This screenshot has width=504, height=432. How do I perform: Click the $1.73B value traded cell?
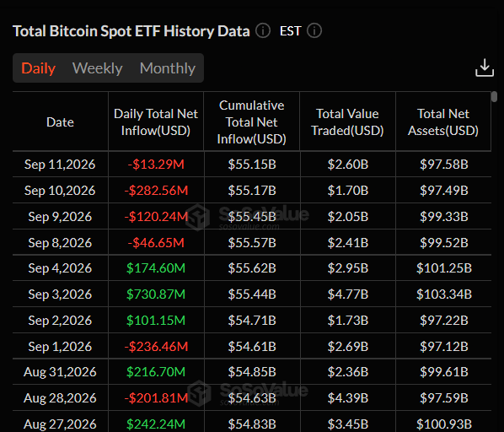348,321
